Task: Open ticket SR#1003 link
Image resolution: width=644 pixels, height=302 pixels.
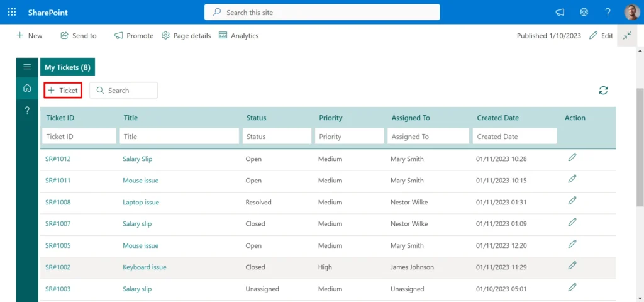Action: [58, 289]
